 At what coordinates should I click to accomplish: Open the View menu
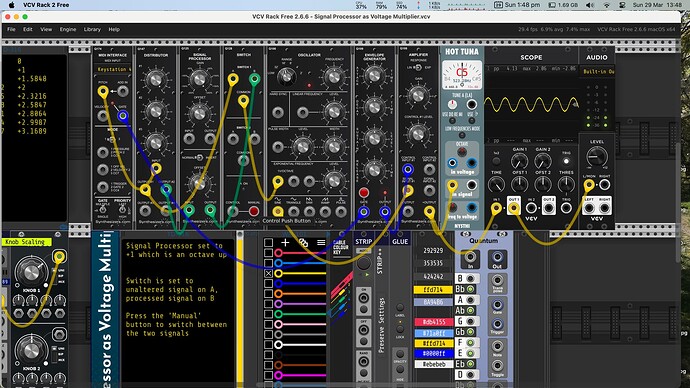pos(46,29)
